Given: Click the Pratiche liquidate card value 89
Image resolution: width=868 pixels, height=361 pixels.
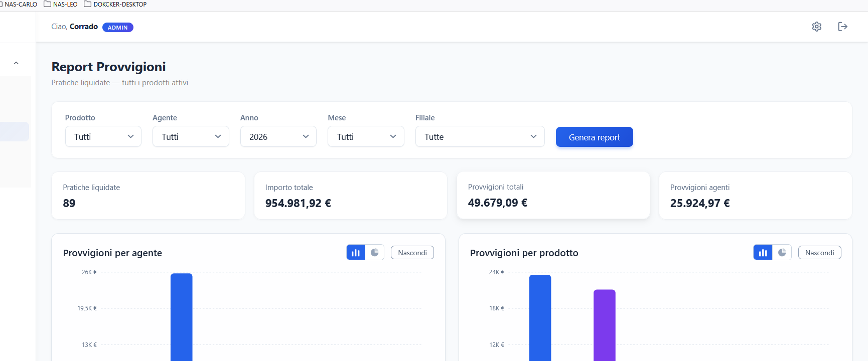Looking at the screenshot, I should pyautogui.click(x=69, y=203).
